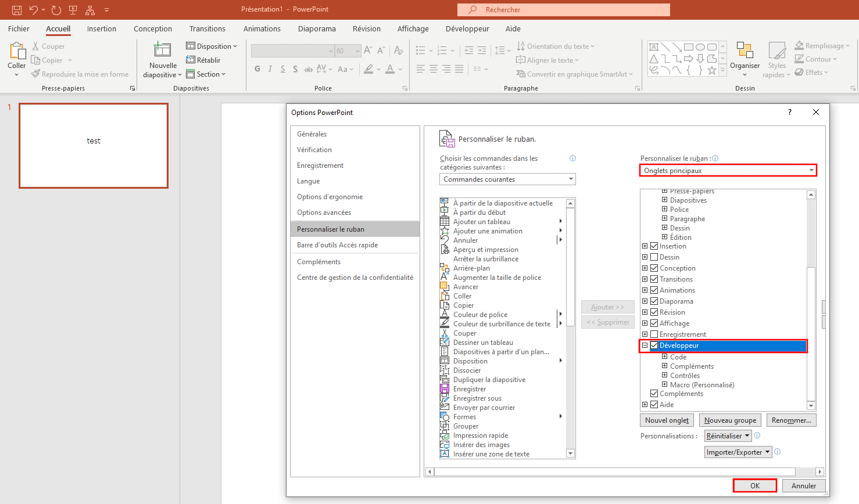Toggle the Animations checkbox
The image size is (859, 504).
(654, 290)
